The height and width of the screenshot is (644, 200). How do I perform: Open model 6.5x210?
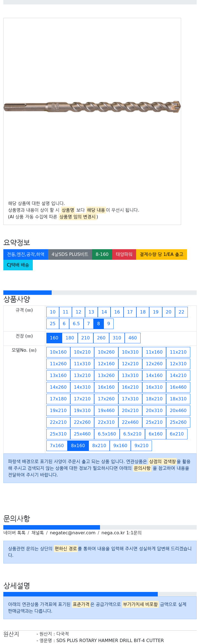pyautogui.click(x=132, y=434)
